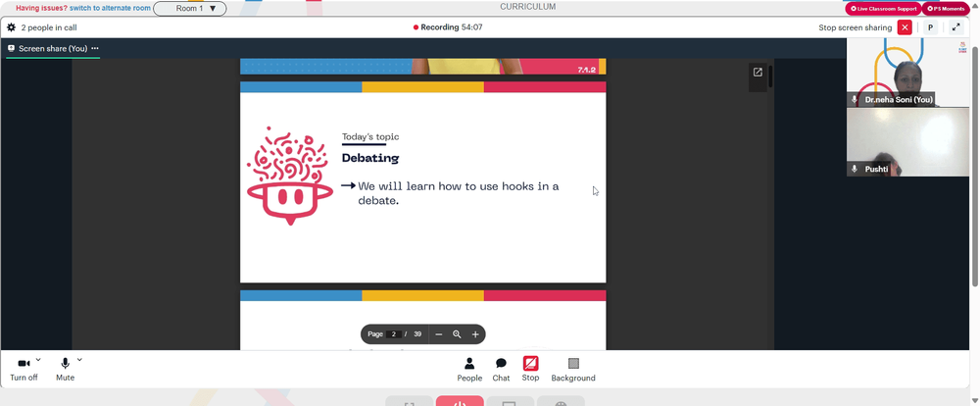Expand camera options chevron
Viewport: 980px width, 406px height.
click(38, 360)
